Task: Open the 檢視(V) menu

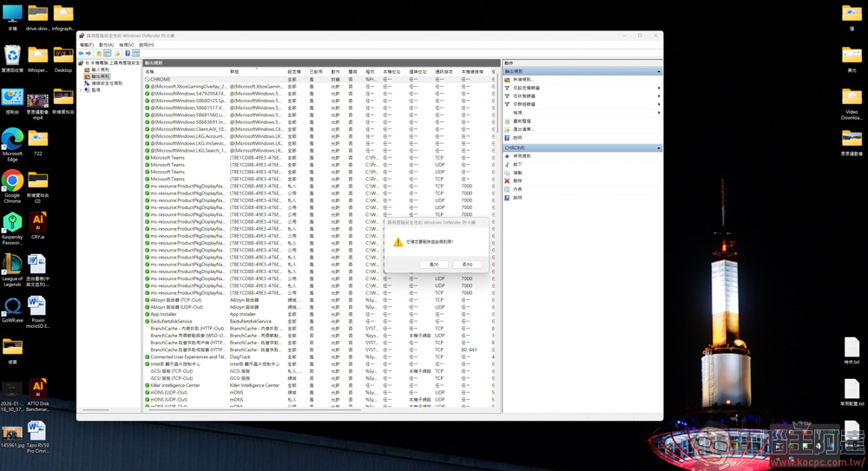Action: [x=126, y=45]
